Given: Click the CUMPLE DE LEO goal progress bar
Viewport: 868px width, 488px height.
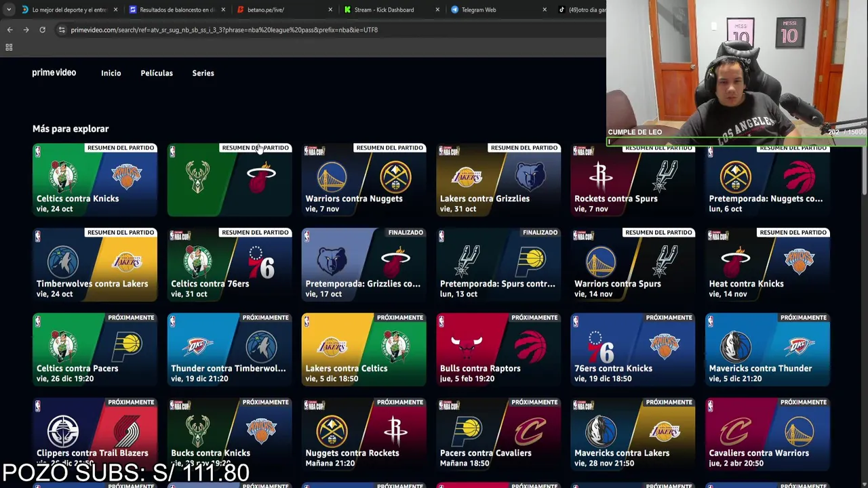Looking at the screenshot, I should 736,142.
